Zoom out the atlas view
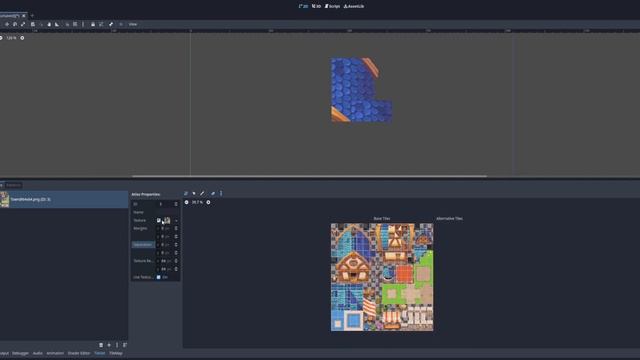Viewport: 640px width, 360px height. tap(187, 202)
